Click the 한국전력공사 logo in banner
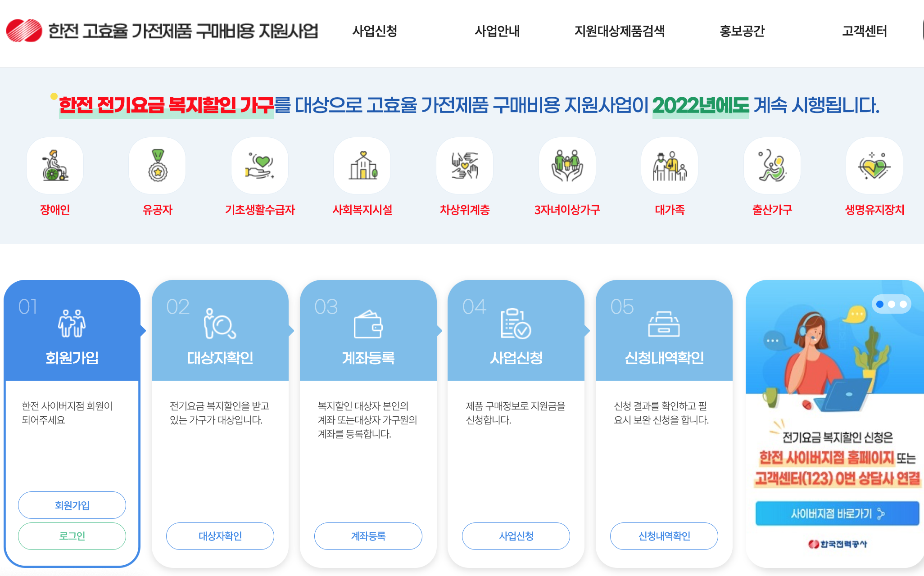Image resolution: width=924 pixels, height=576 pixels. coord(838,544)
